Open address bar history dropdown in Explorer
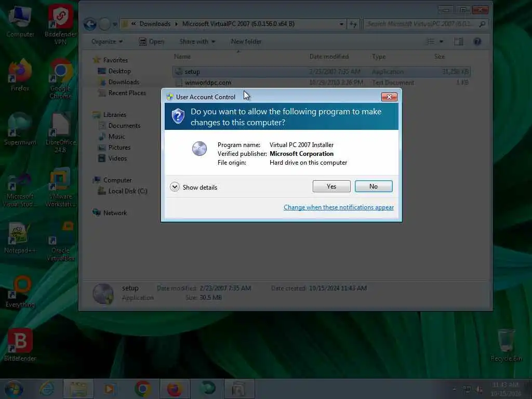 pyautogui.click(x=341, y=24)
